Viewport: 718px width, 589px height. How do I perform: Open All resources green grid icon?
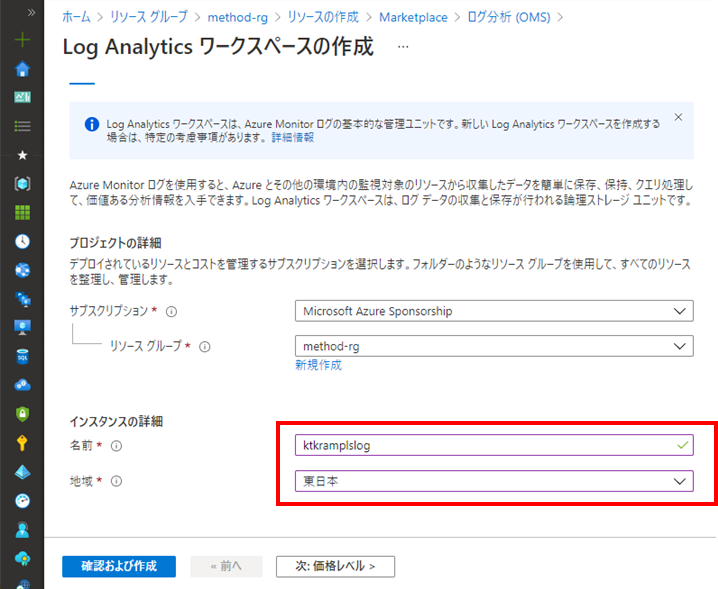pos(22,213)
